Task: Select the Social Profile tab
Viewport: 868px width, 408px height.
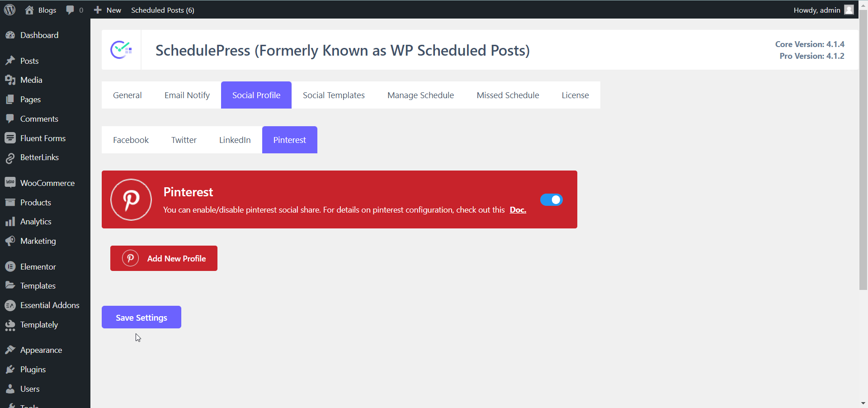Action: 256,95
